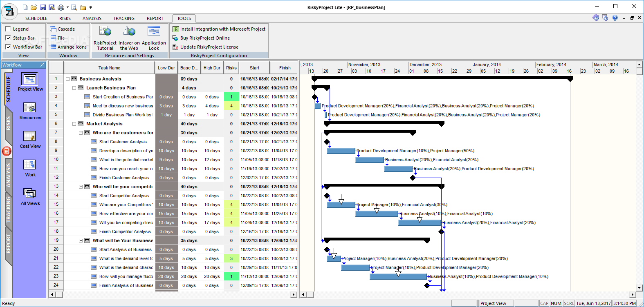This screenshot has height=307, width=644.
Task: Open the Work view
Action: click(30, 168)
